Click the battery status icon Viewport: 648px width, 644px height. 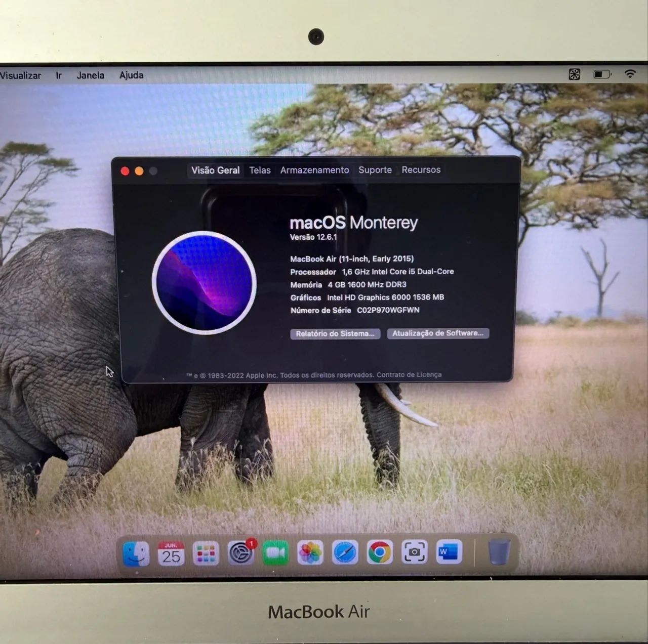(602, 74)
